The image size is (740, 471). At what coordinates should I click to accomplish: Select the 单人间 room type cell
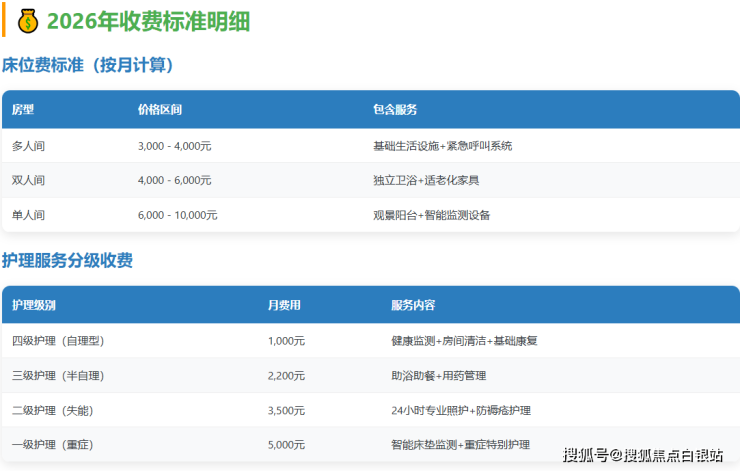coord(28,215)
